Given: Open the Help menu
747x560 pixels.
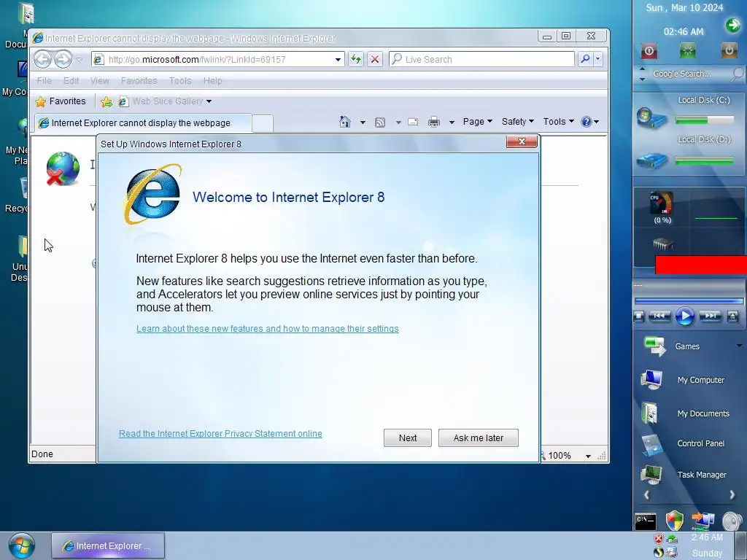Looking at the screenshot, I should click(212, 80).
